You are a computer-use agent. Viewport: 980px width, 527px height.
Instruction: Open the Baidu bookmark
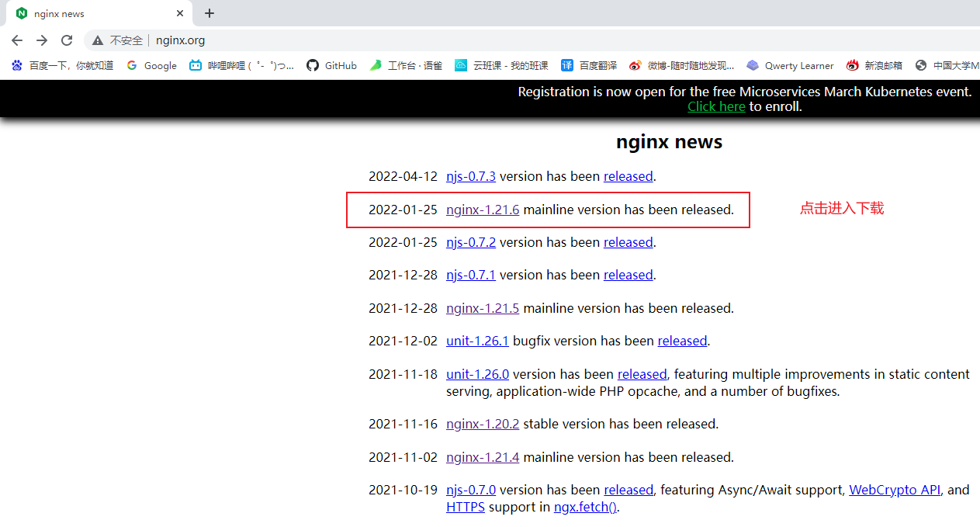click(x=62, y=66)
